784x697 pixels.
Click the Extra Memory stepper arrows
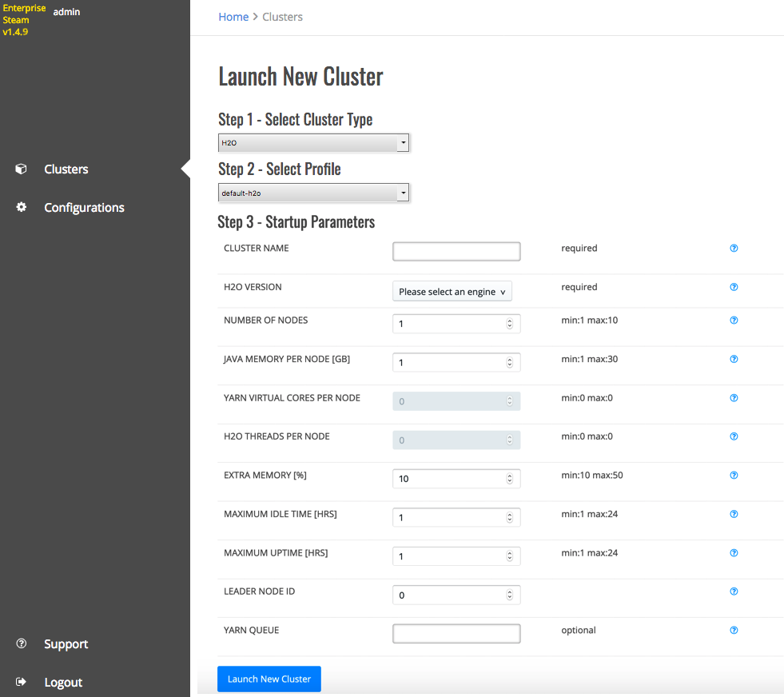click(510, 479)
